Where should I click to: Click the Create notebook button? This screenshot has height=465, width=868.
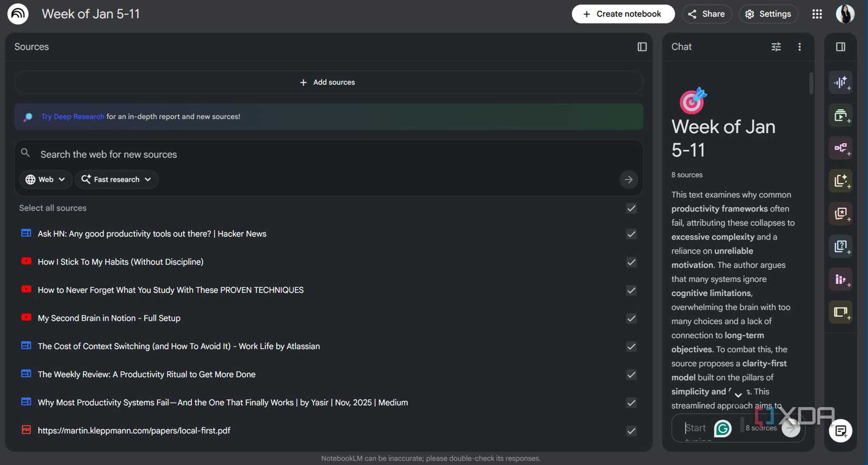coord(623,14)
